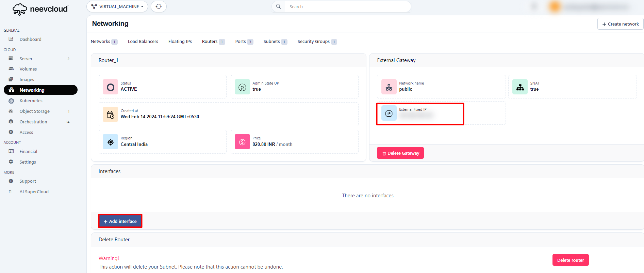Image resolution: width=644 pixels, height=273 pixels.
Task: Click the External Fixed IP icon
Action: click(x=389, y=113)
